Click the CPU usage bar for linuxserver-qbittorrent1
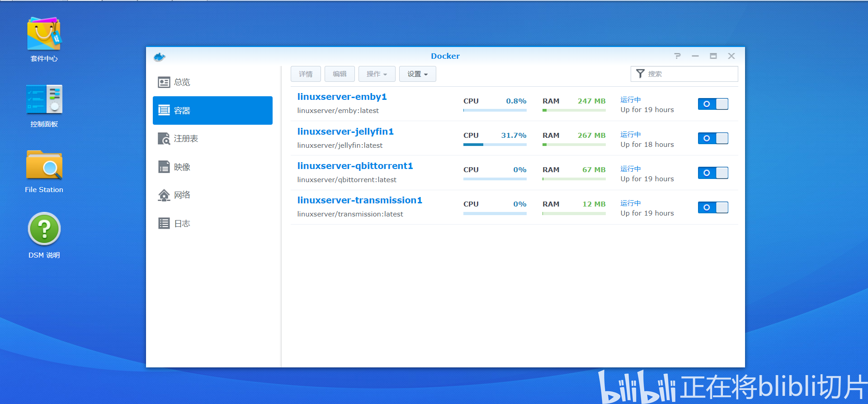 pyautogui.click(x=495, y=179)
